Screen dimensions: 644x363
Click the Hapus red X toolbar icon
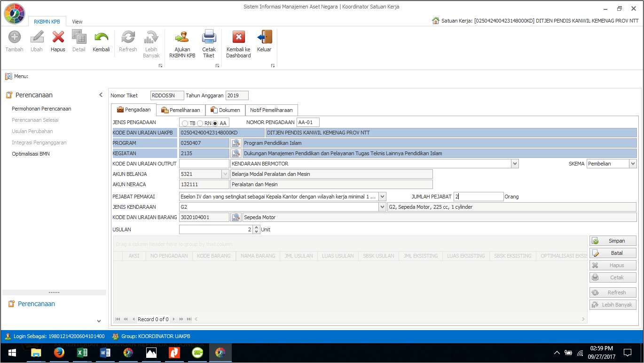58,37
